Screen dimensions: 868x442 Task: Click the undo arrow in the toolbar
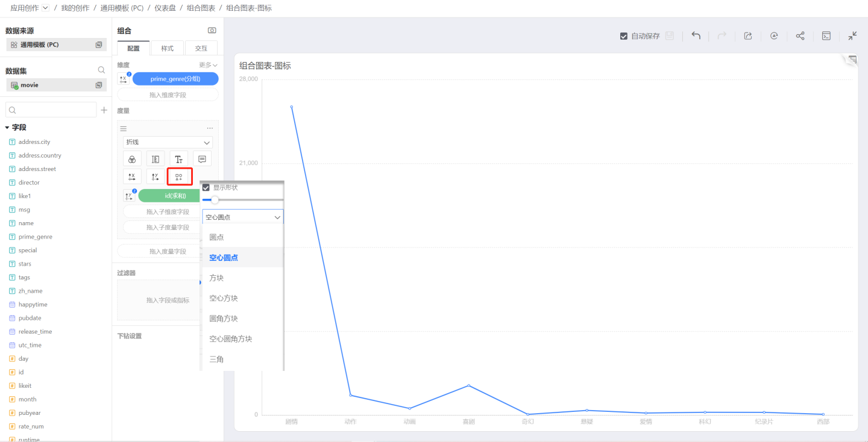696,36
